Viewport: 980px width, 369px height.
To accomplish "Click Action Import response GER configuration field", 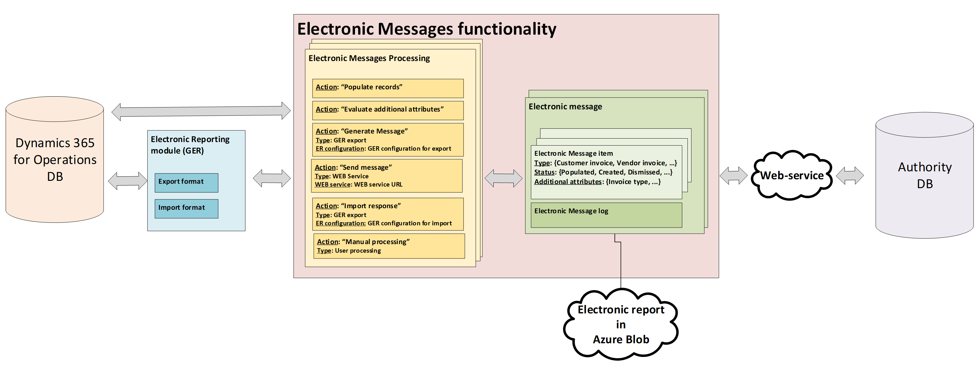I will pyautogui.click(x=387, y=223).
